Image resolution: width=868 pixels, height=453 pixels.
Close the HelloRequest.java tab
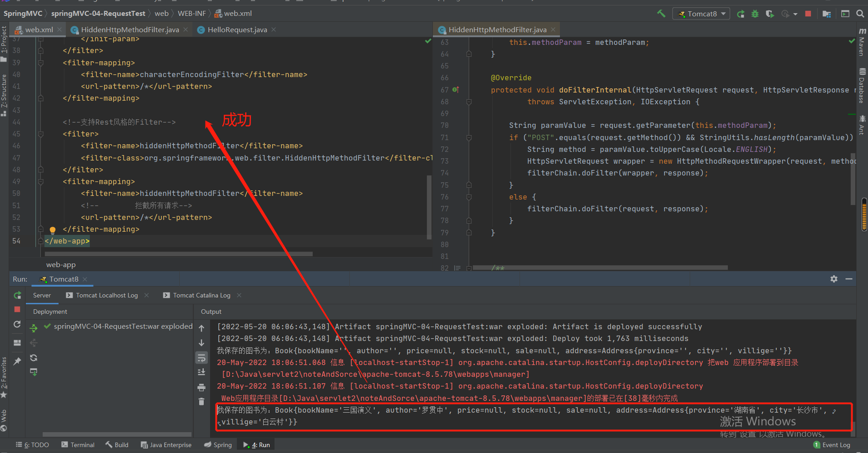click(x=274, y=29)
